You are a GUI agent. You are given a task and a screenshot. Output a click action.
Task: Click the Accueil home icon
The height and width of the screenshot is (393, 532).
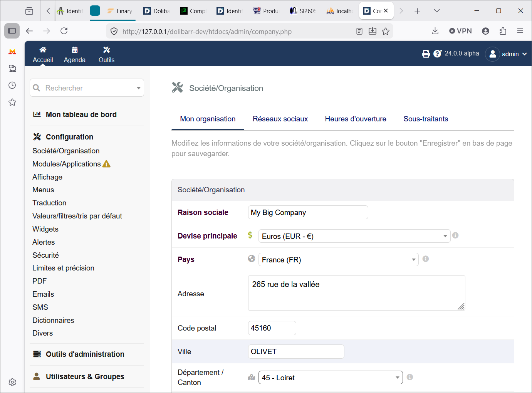pos(43,50)
